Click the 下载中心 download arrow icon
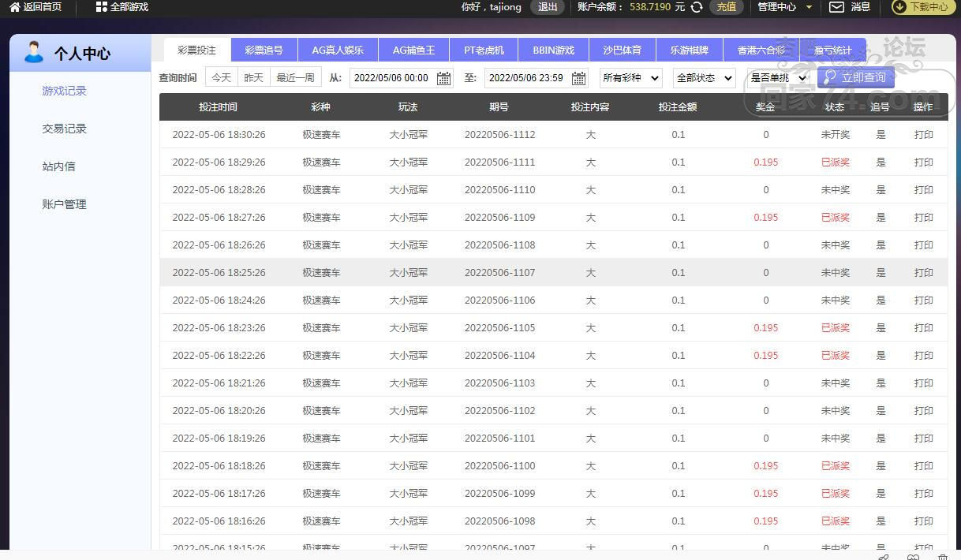This screenshot has height=560, width=961. pos(899,7)
